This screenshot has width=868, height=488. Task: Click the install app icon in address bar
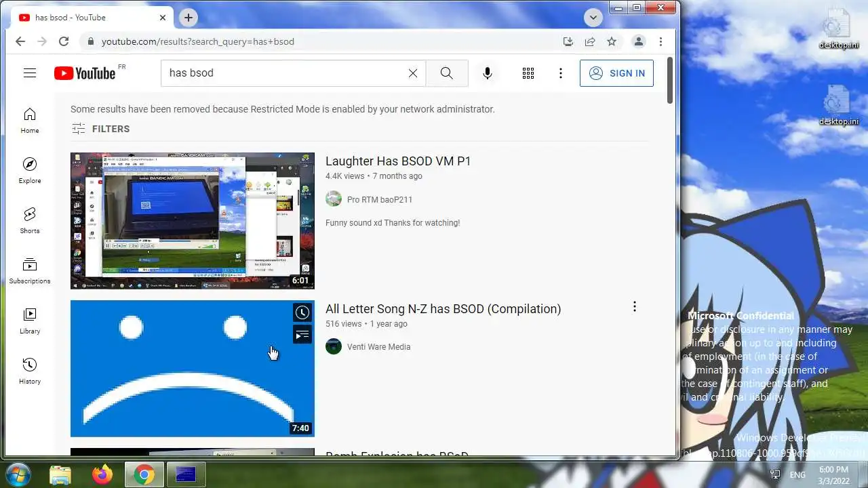click(x=568, y=41)
